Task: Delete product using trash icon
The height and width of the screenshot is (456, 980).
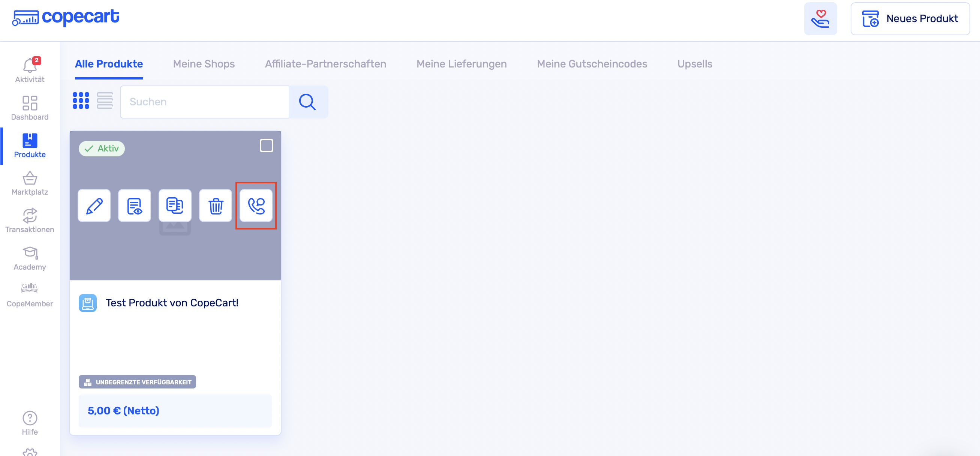Action: click(215, 205)
